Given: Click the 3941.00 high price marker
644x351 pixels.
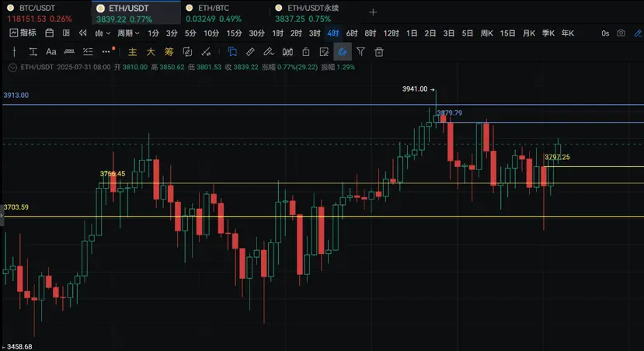Looking at the screenshot, I should pyautogui.click(x=418, y=89).
